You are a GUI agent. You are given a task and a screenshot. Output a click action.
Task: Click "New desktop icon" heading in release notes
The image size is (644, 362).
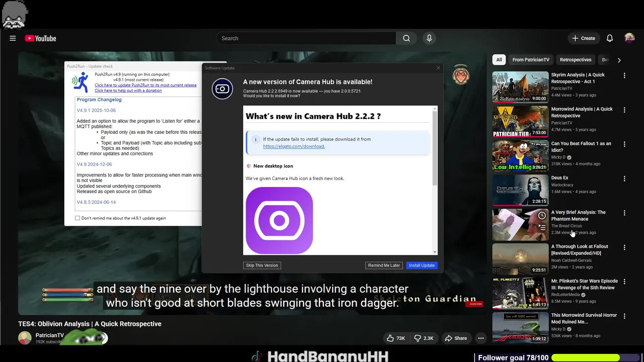273,166
